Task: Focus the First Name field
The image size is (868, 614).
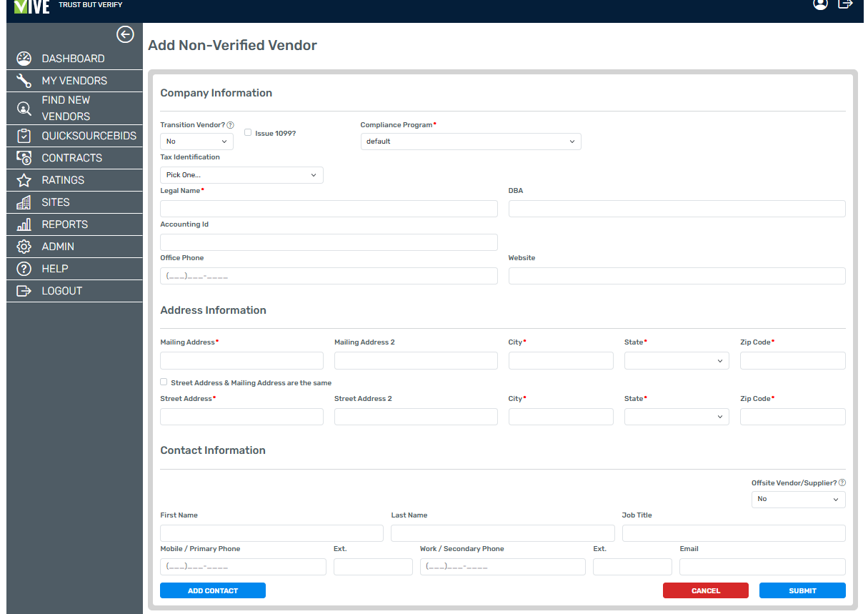Action: [271, 533]
